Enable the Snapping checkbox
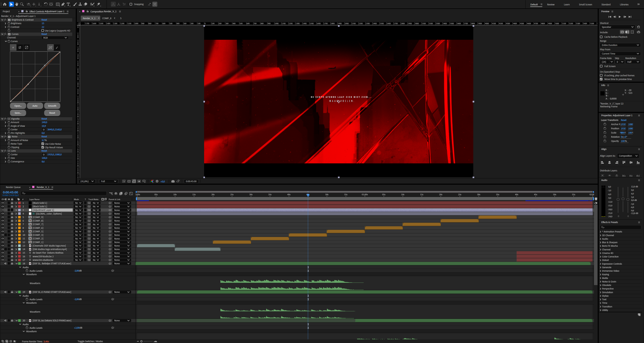Screen dimensions: 644x343 (x=131, y=4)
